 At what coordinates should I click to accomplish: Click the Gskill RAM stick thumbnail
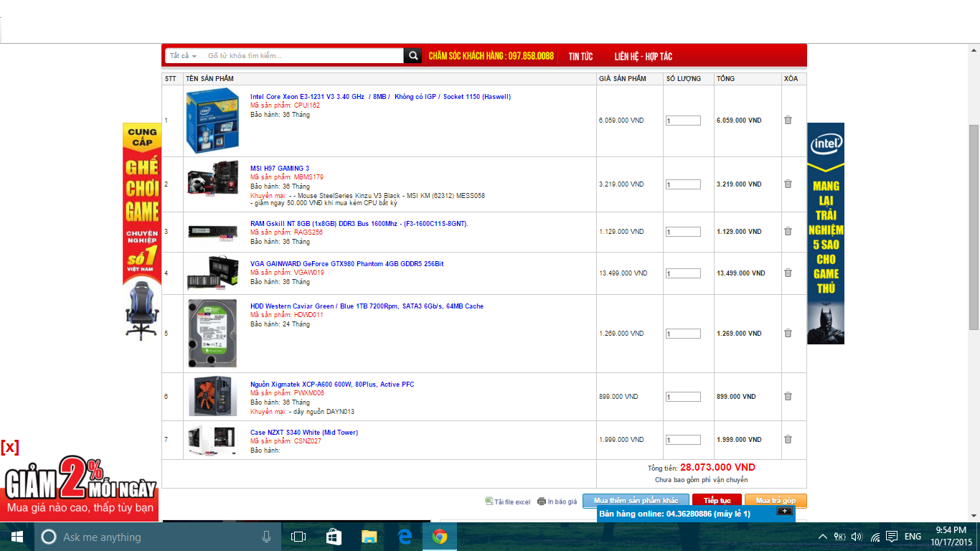(x=212, y=232)
